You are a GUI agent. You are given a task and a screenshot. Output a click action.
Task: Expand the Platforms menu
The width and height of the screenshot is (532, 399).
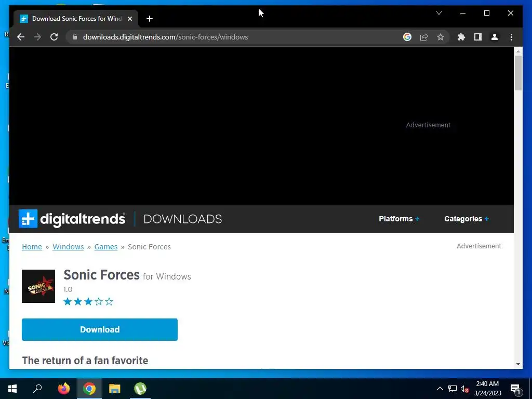(399, 219)
